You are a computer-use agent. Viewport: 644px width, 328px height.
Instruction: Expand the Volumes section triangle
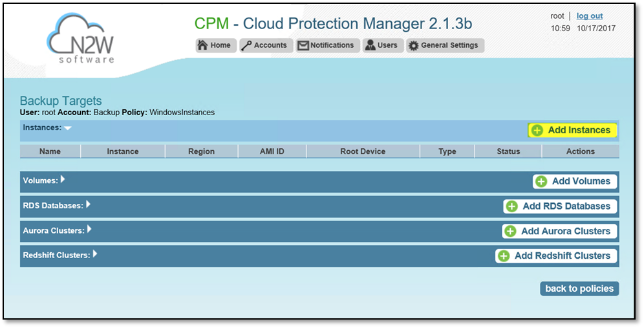(x=63, y=179)
